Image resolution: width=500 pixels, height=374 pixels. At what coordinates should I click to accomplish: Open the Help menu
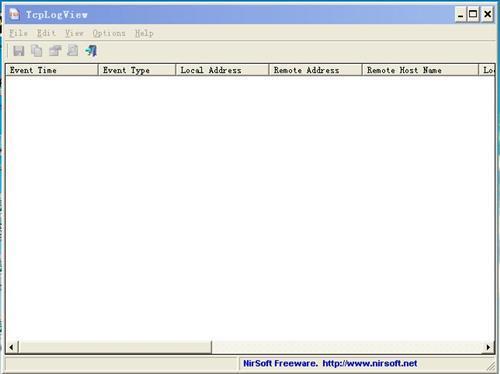[x=144, y=33]
